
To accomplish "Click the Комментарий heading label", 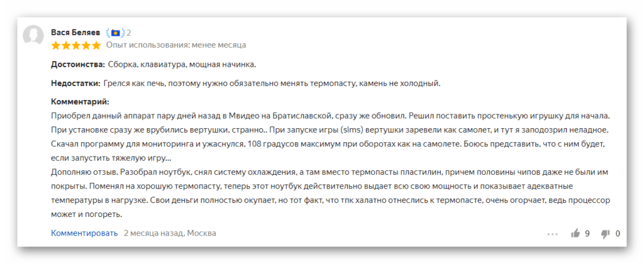I will (x=80, y=101).
